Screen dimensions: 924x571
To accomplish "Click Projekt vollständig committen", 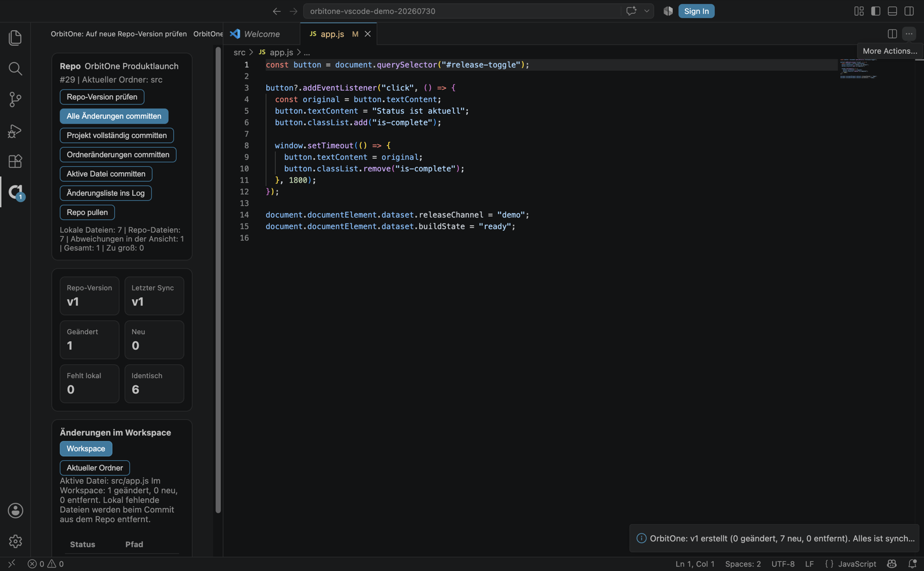I will pyautogui.click(x=117, y=135).
